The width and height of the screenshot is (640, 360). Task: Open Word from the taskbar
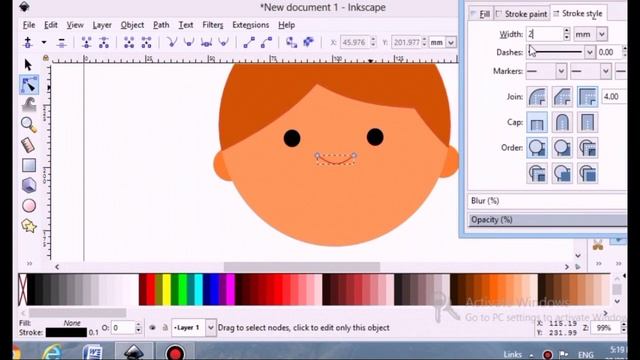(x=92, y=352)
